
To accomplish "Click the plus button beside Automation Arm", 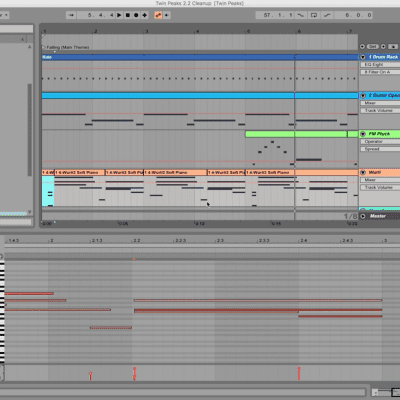I will click(166, 15).
